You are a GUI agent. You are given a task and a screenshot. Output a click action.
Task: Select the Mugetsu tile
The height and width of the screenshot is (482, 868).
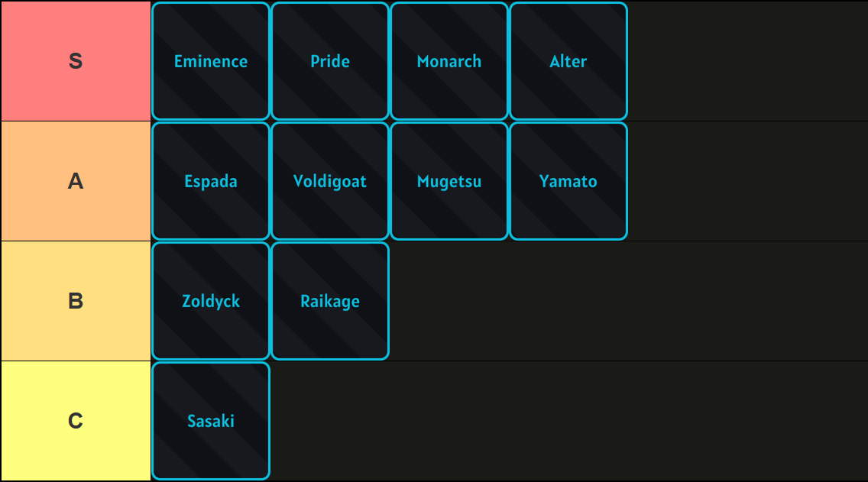click(x=449, y=181)
